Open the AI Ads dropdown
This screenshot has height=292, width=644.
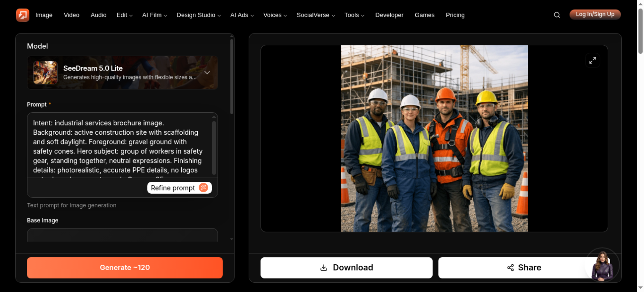pyautogui.click(x=242, y=15)
